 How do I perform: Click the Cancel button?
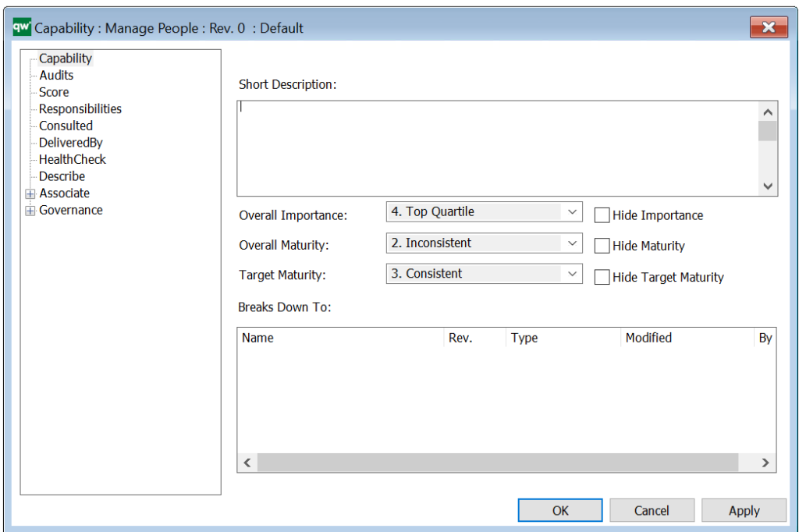pos(652,510)
